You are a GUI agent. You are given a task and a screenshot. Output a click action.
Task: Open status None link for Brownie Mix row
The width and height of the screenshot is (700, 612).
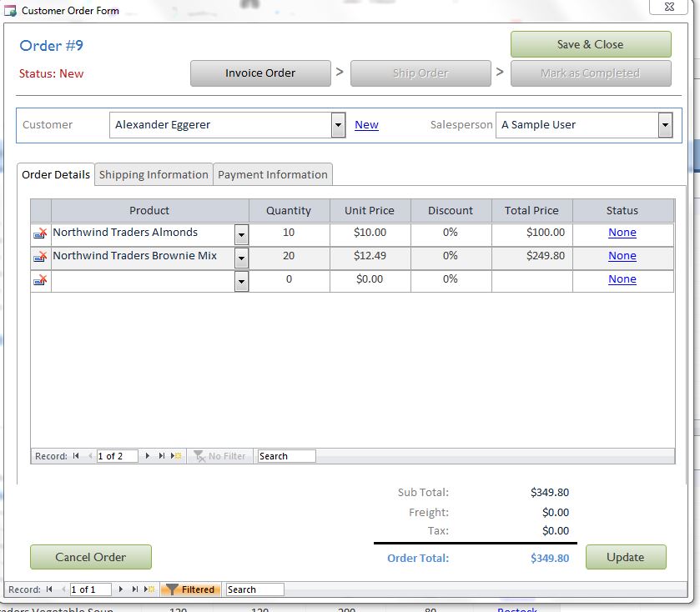click(x=622, y=256)
